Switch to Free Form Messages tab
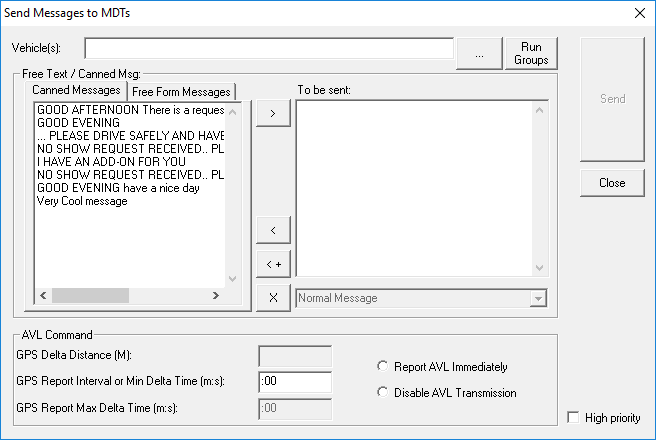Screen dimensions: 656x440 [x=181, y=92]
